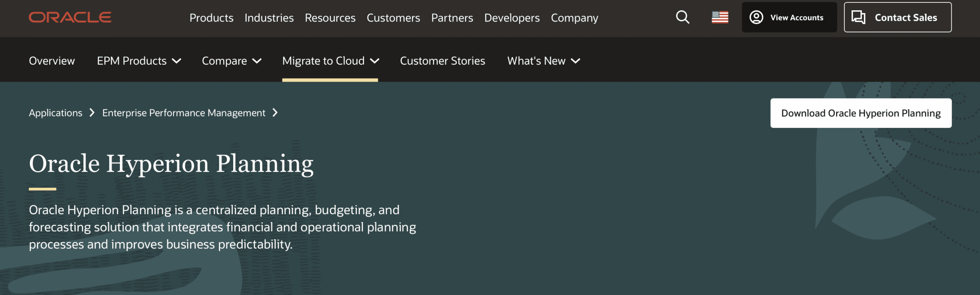Select the Migrate to Cloud label
This screenshot has width=980, height=295.
(323, 61)
